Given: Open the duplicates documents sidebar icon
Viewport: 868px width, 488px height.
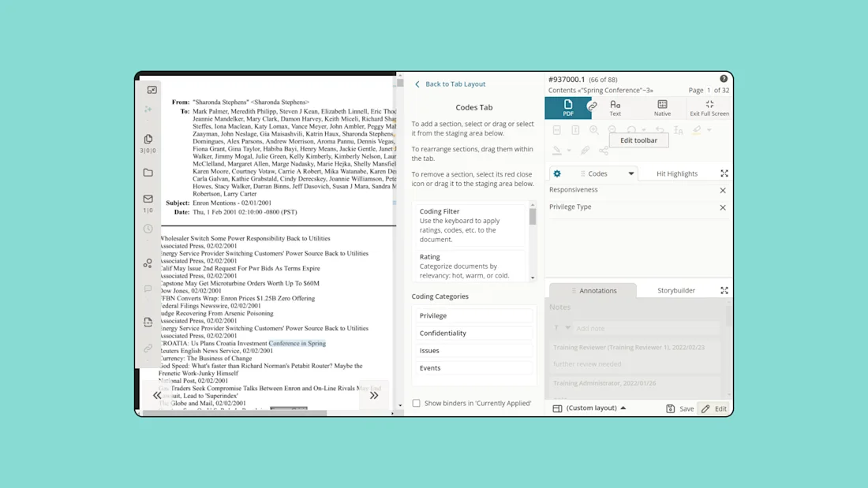Looking at the screenshot, I should (148, 139).
